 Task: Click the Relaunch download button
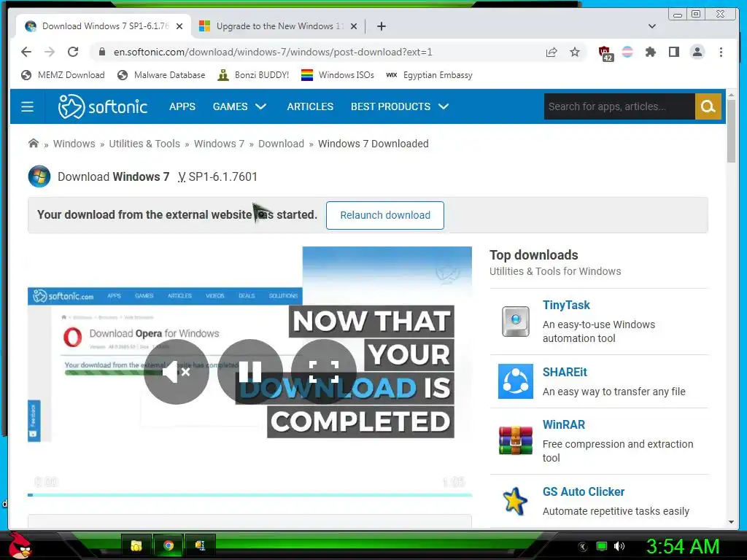(x=385, y=215)
